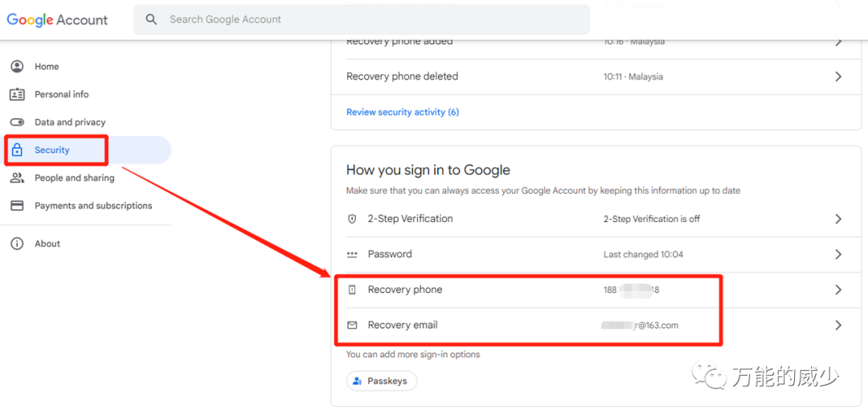This screenshot has height=415, width=868.
Task: Click the search magnifier icon
Action: (151, 19)
